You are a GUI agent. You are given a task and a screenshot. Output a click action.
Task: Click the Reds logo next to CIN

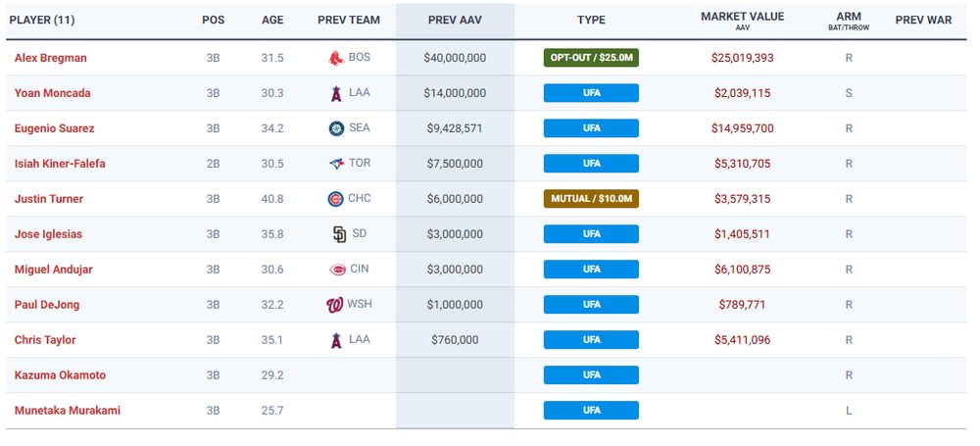pyautogui.click(x=338, y=270)
